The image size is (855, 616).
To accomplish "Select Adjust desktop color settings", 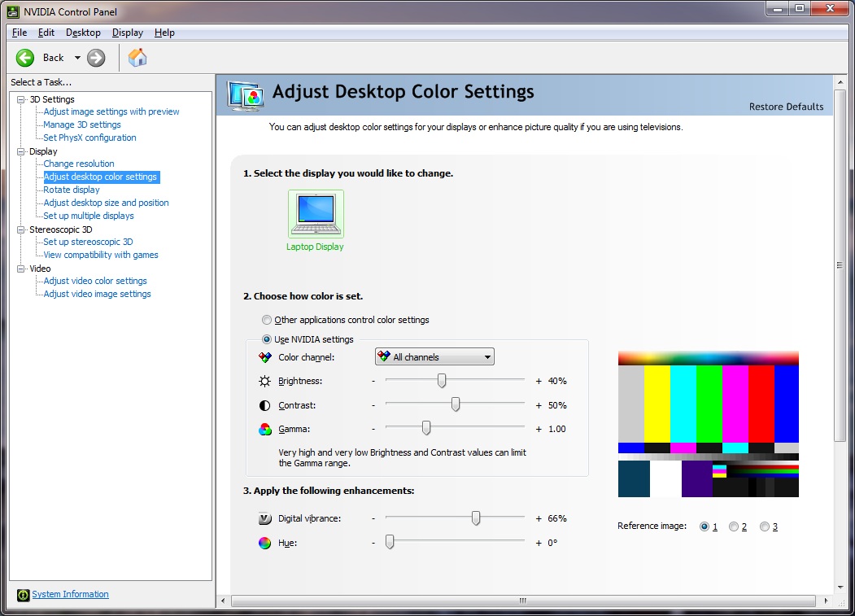I will [x=100, y=177].
